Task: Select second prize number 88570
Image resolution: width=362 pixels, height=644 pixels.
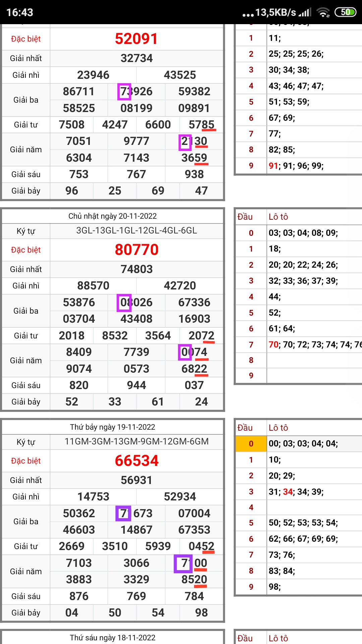Action: click(x=93, y=286)
